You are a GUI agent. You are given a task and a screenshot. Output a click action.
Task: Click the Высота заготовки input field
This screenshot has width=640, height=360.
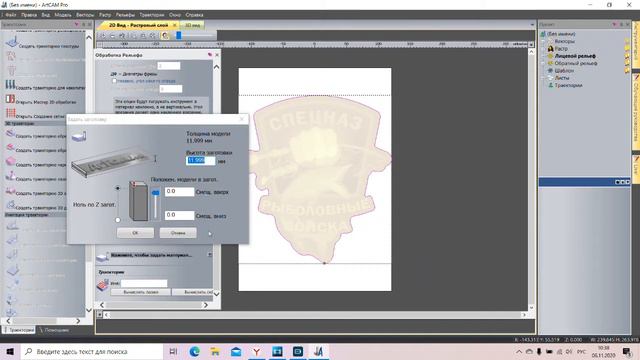point(200,160)
